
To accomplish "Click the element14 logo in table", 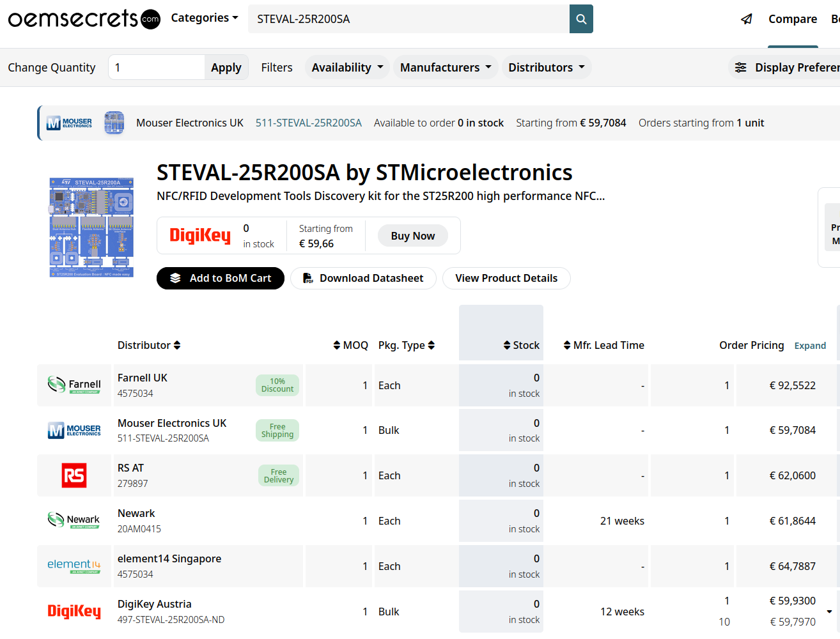I will 74,566.
